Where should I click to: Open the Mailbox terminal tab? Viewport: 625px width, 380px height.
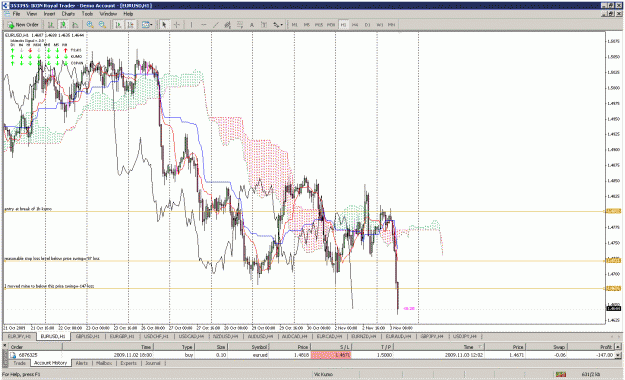coord(104,363)
